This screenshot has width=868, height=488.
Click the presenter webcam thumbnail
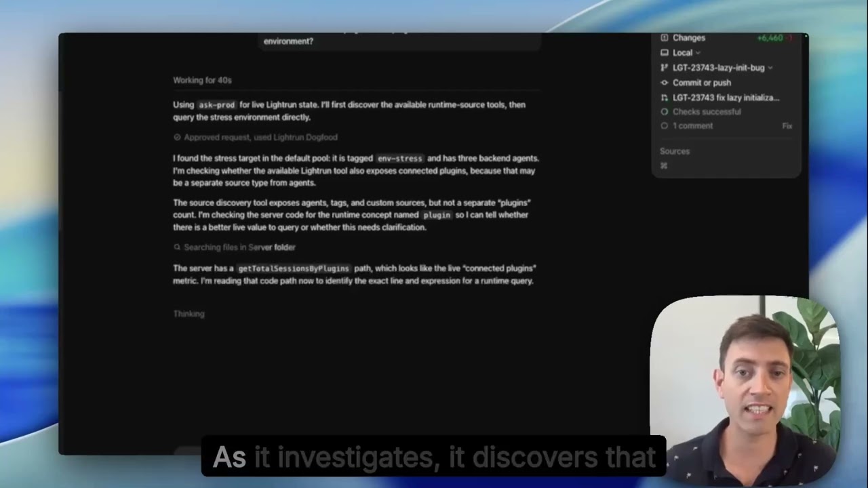click(x=744, y=390)
